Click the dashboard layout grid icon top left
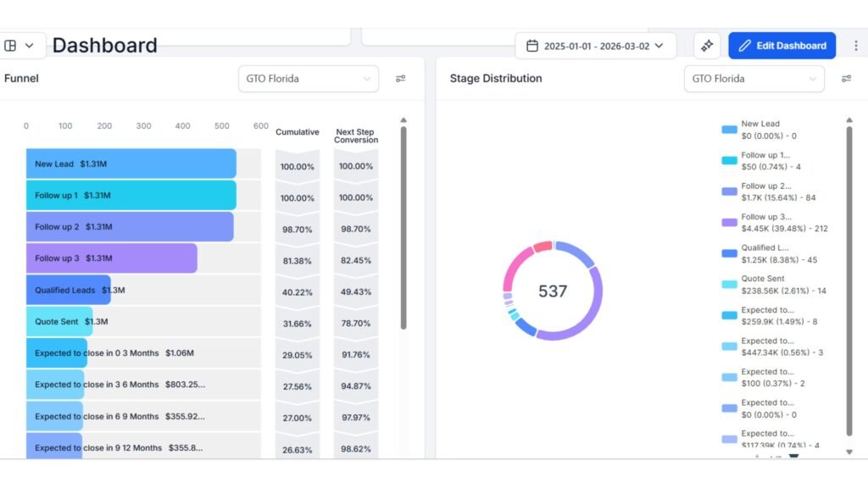The width and height of the screenshot is (868, 488). [12, 45]
